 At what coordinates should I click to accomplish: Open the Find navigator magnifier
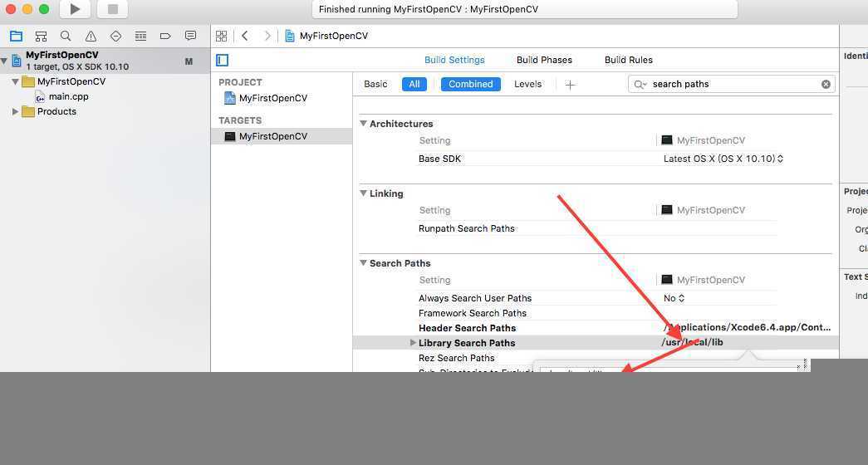(x=66, y=36)
